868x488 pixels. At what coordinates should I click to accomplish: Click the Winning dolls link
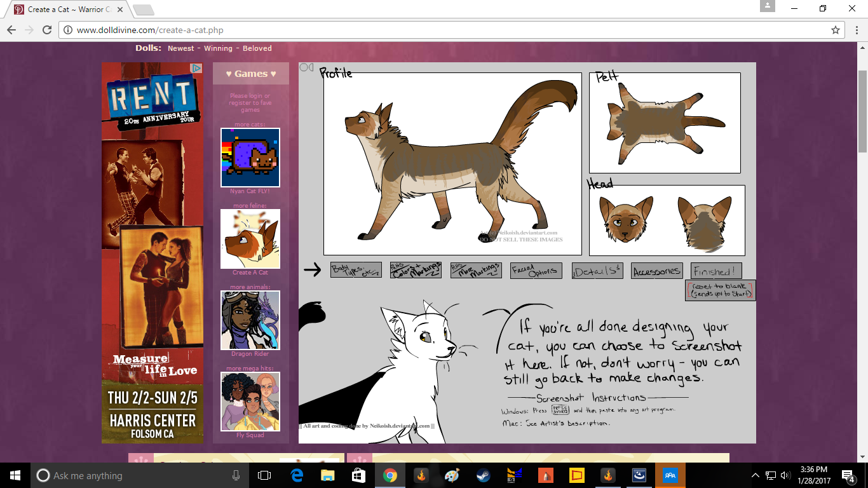[218, 48]
